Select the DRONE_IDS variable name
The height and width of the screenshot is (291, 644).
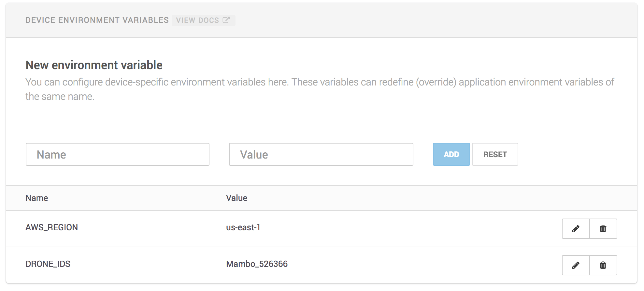coord(48,264)
